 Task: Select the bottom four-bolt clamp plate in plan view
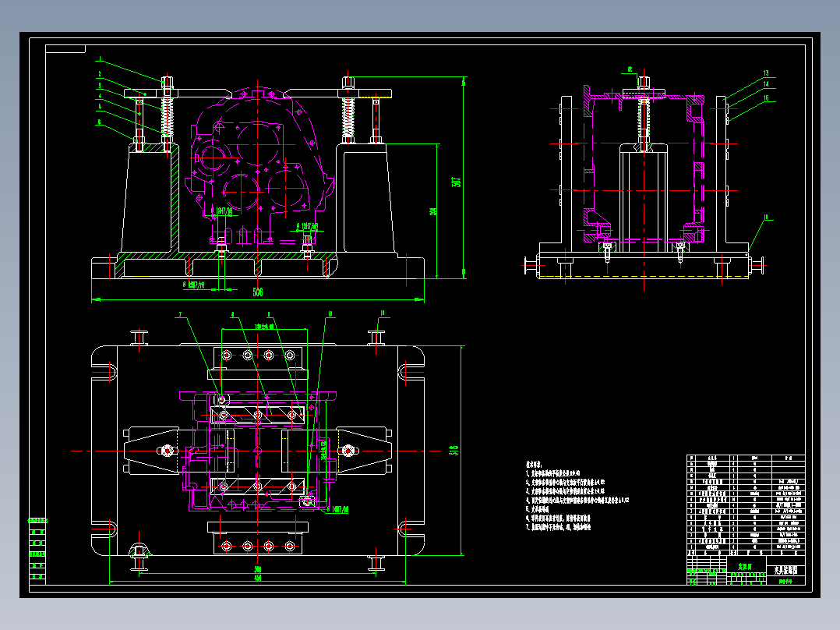coord(258,546)
